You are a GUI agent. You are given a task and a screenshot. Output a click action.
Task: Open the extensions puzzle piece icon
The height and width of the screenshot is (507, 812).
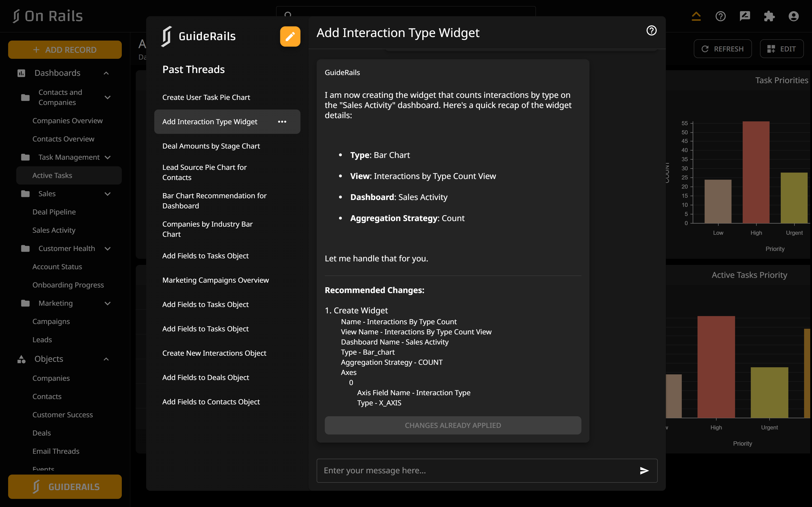coord(769,16)
